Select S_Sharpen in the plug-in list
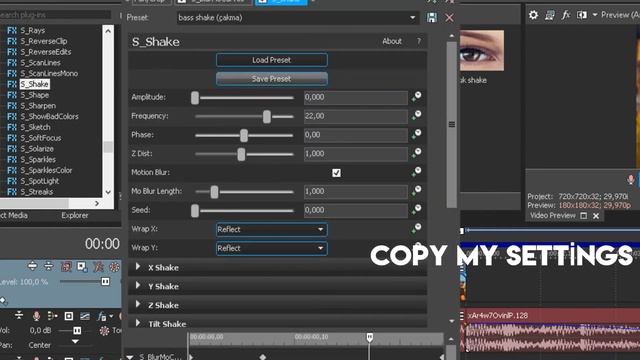This screenshot has width=640, height=360. [38, 106]
